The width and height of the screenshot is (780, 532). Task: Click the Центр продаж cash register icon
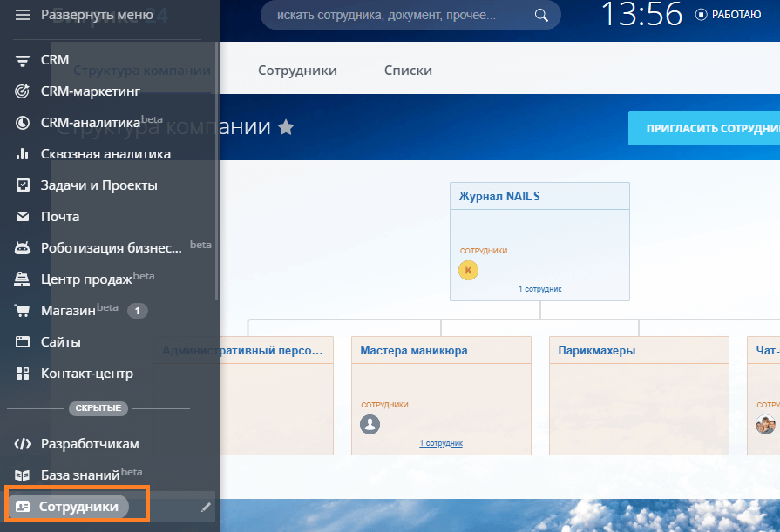tap(22, 279)
